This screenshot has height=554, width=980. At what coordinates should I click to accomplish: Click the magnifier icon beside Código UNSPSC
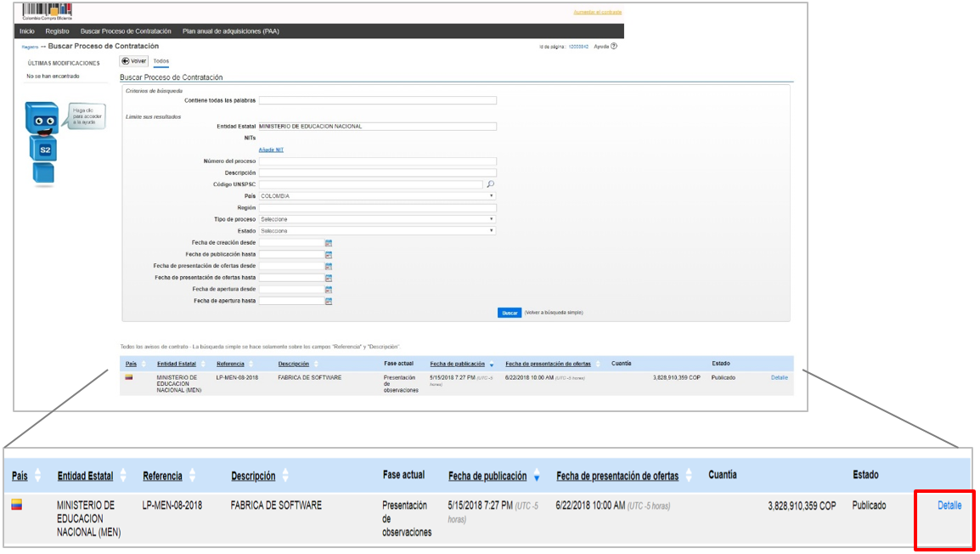(491, 184)
